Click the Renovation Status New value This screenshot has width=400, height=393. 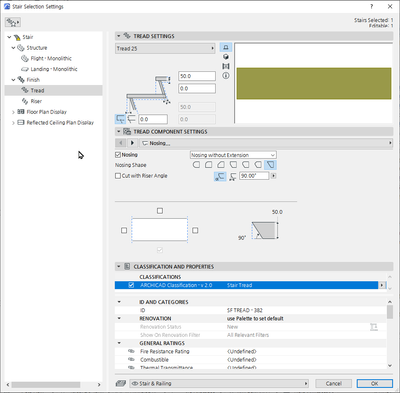(x=232, y=327)
